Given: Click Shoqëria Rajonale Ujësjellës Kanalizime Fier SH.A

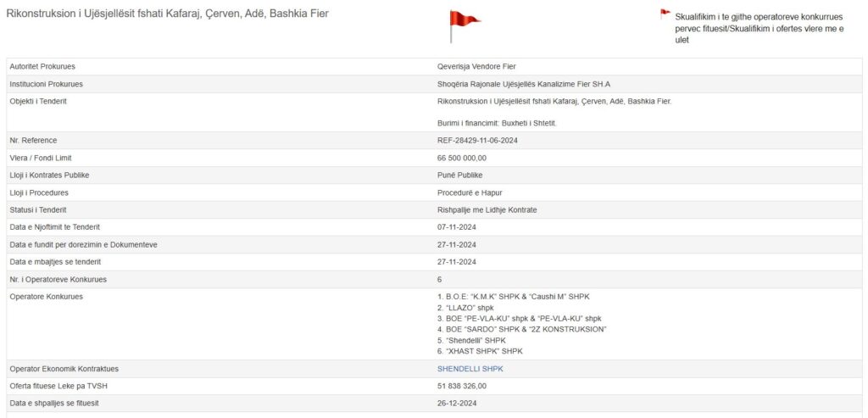Looking at the screenshot, I should [x=523, y=84].
